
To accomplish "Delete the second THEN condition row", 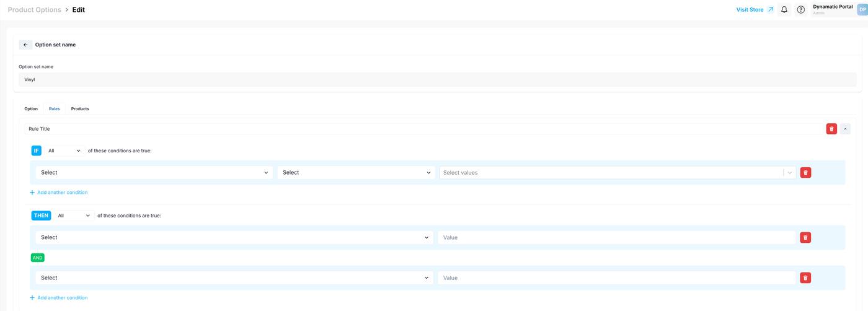I will point(805,278).
